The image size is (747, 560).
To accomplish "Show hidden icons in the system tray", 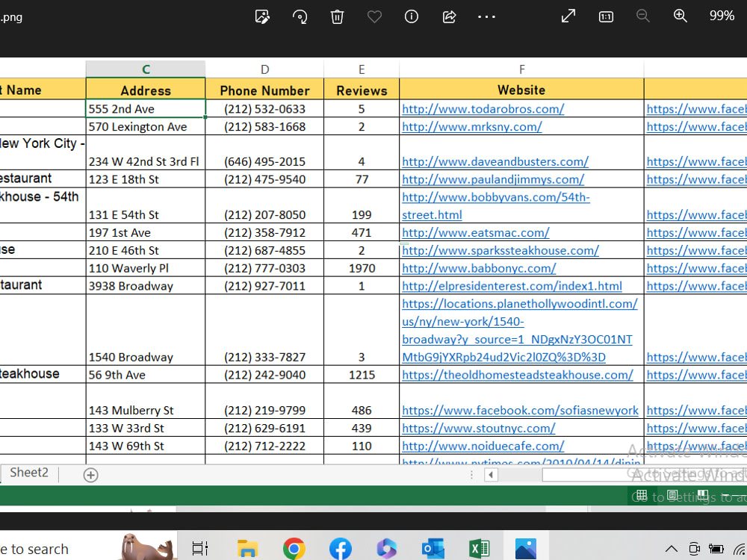I will (x=672, y=549).
